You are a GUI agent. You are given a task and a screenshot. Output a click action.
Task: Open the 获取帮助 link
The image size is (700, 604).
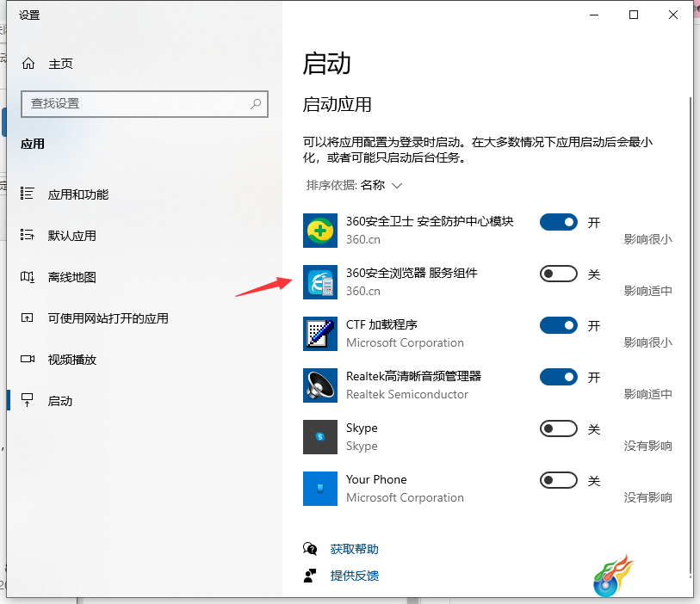pyautogui.click(x=354, y=549)
